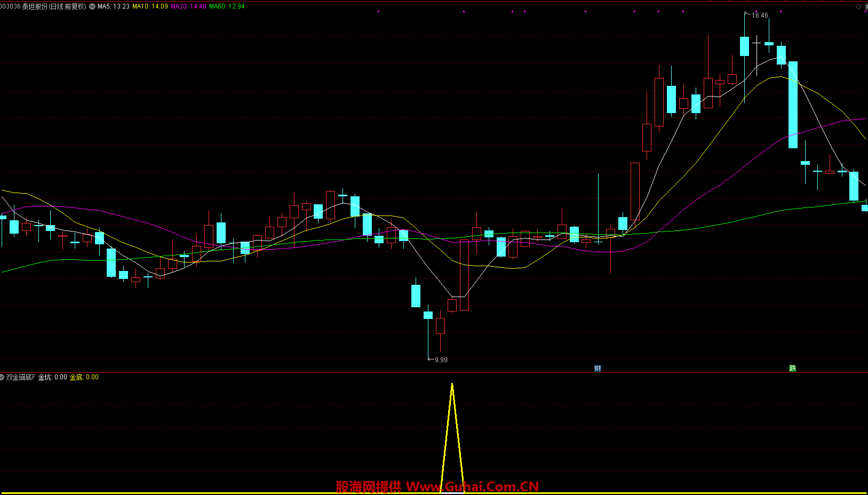The height and width of the screenshot is (495, 868).
Task: Click the yellow spike peak in indicator panel
Action: (x=452, y=385)
